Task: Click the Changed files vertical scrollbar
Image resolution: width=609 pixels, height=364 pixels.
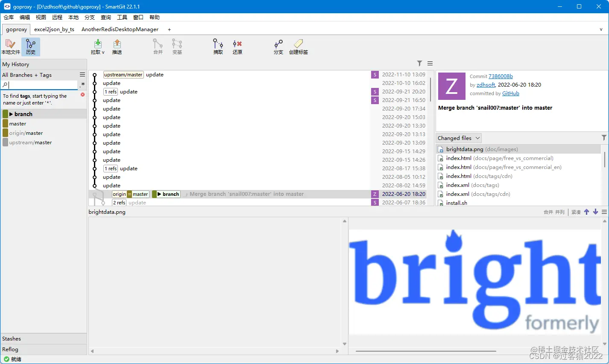Action: coord(604,159)
